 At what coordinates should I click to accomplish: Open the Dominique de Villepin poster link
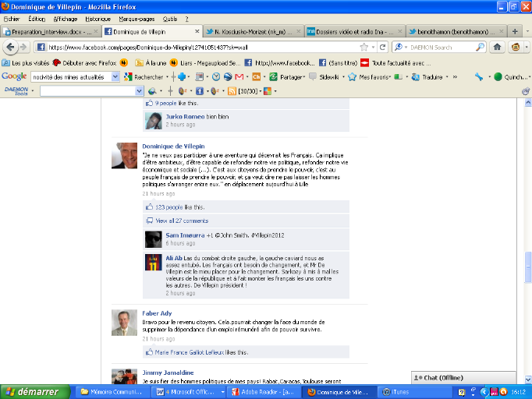tap(173, 146)
